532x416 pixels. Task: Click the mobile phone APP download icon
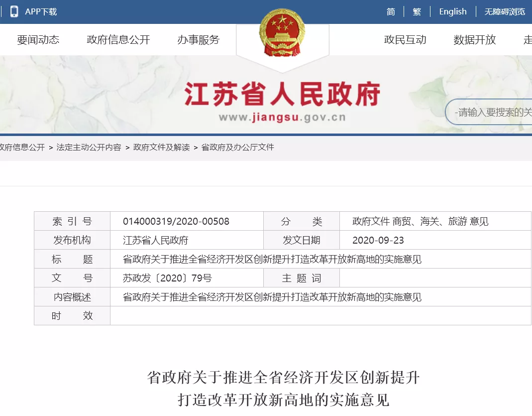(14, 11)
